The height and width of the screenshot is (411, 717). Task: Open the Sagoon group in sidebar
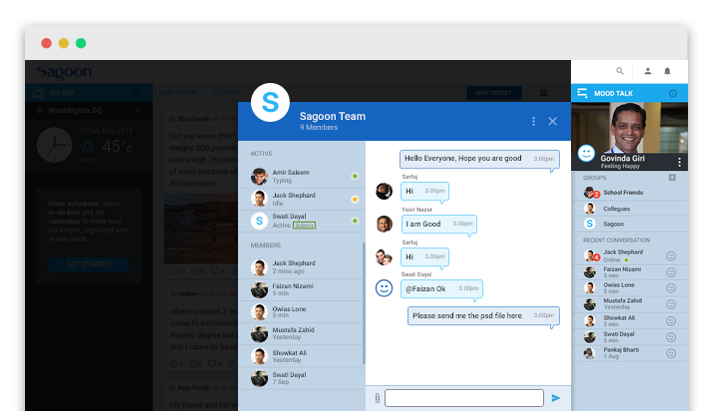[x=629, y=224]
